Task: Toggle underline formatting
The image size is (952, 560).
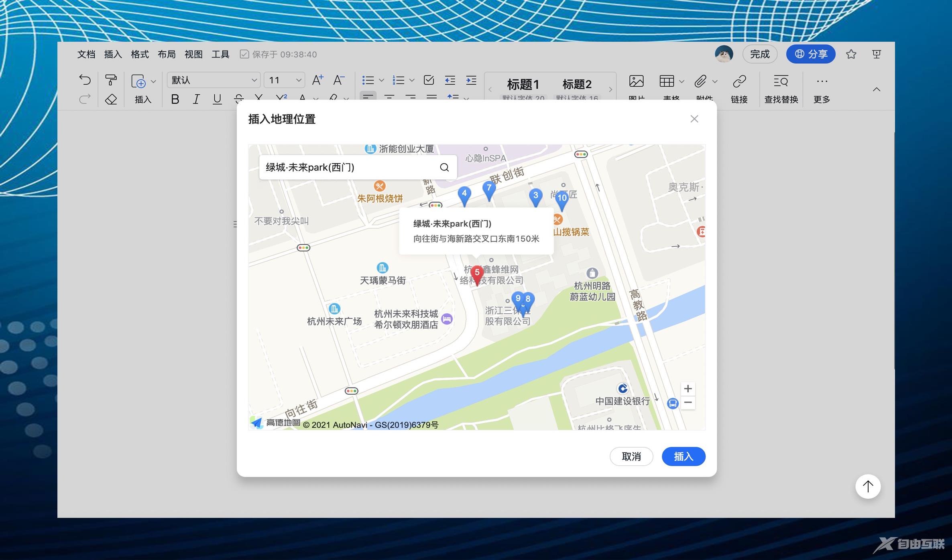Action: [x=217, y=99]
